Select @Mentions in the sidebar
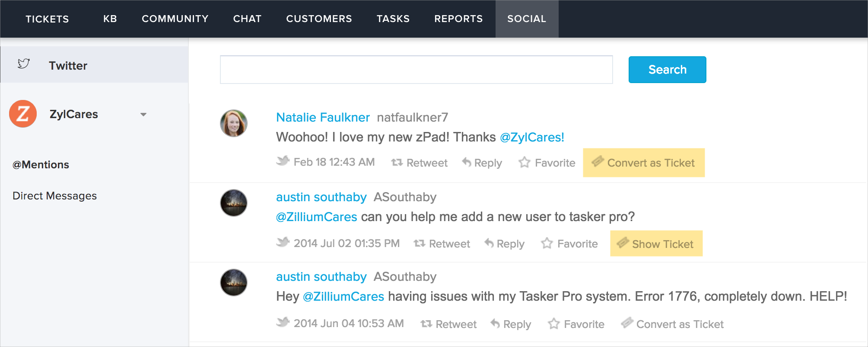 click(x=41, y=165)
